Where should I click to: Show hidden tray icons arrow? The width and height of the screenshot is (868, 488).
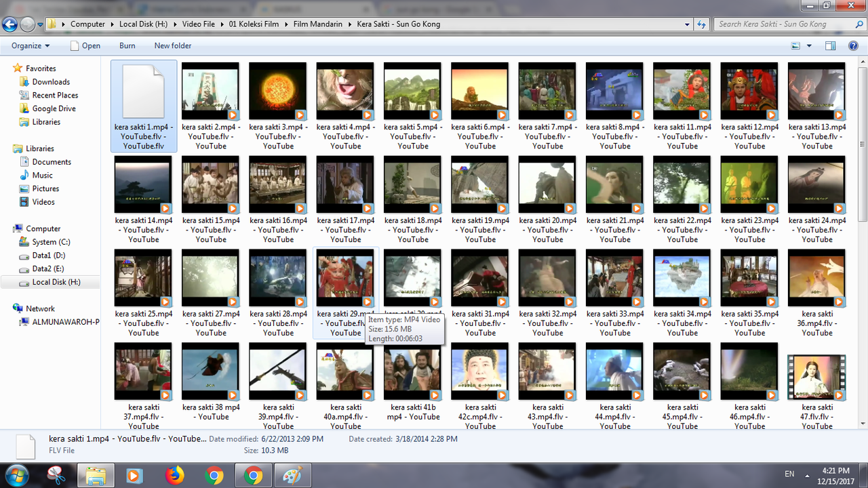(x=807, y=476)
